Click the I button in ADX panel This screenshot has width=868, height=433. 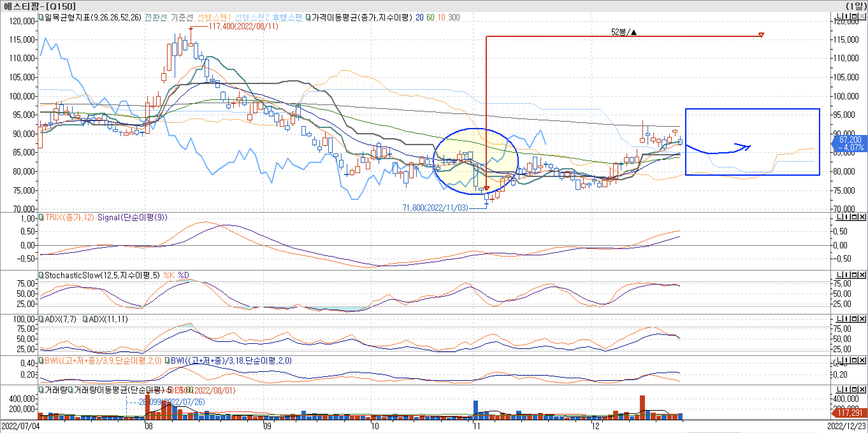847,319
